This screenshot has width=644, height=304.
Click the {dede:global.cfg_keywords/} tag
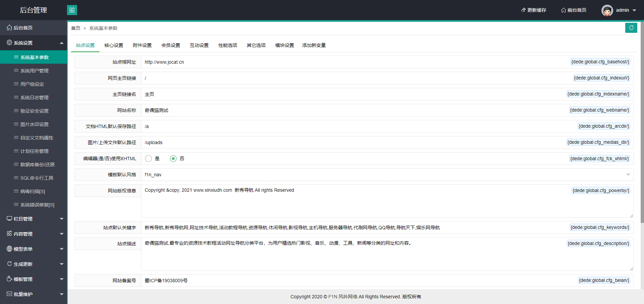click(x=600, y=227)
